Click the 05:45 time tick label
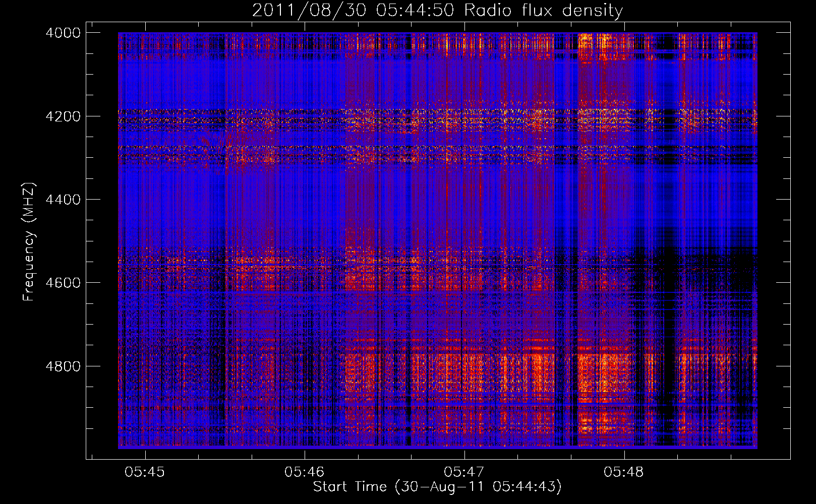816x504 pixels. [145, 472]
